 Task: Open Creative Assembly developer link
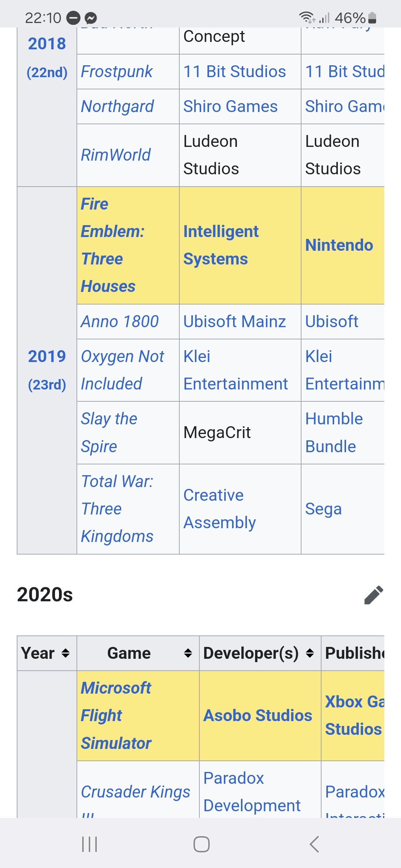pos(219,509)
